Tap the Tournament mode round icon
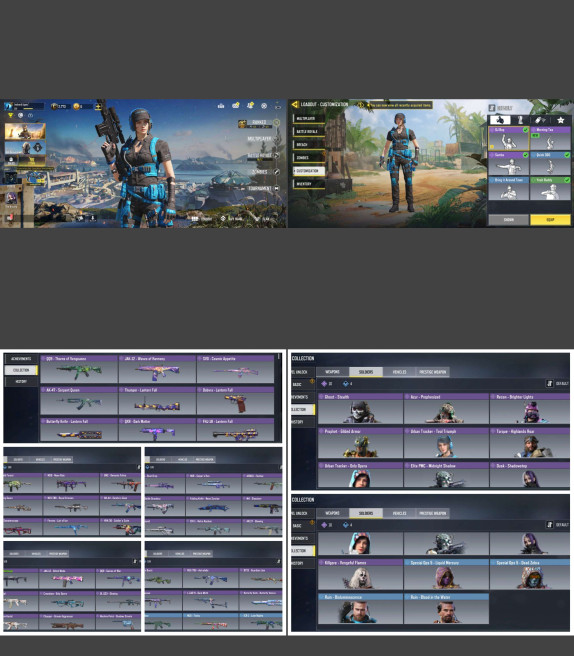 277,188
